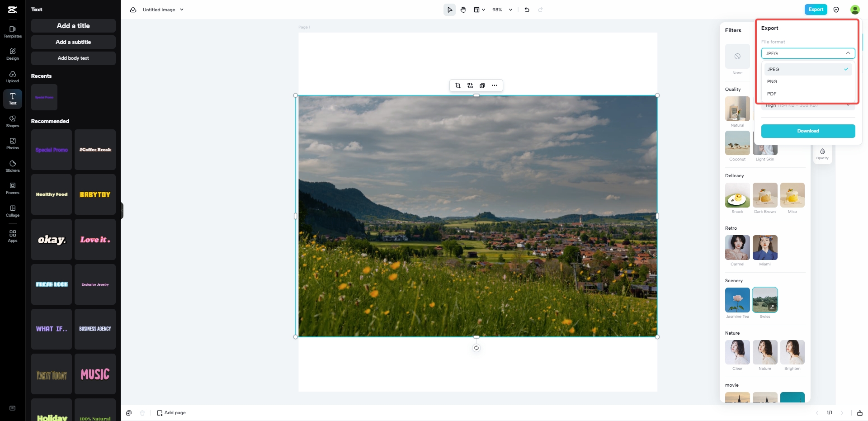
Task: Open the Upload sidebar panel
Action: coord(13,76)
